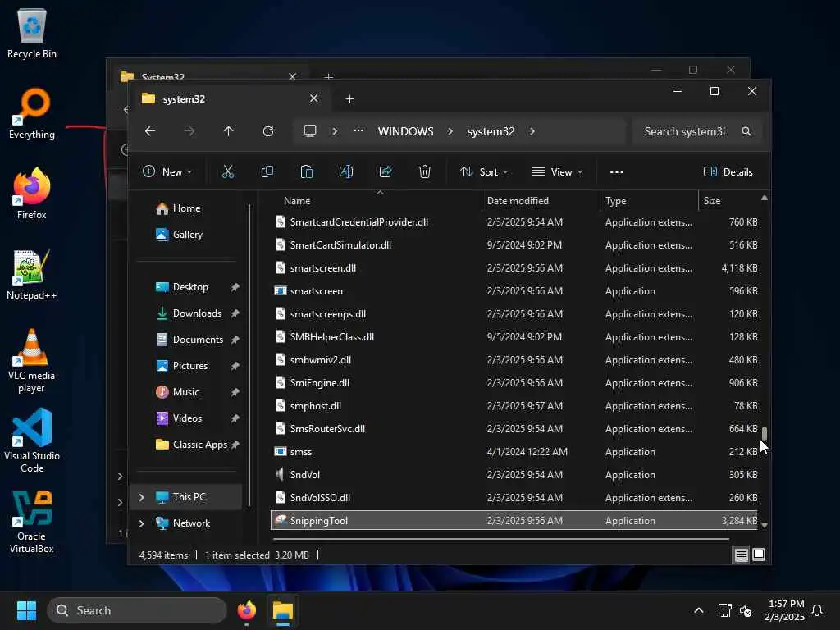Screen dimensions: 840x630
Task: Switch to large thumbnails view icon
Action: pos(759,555)
